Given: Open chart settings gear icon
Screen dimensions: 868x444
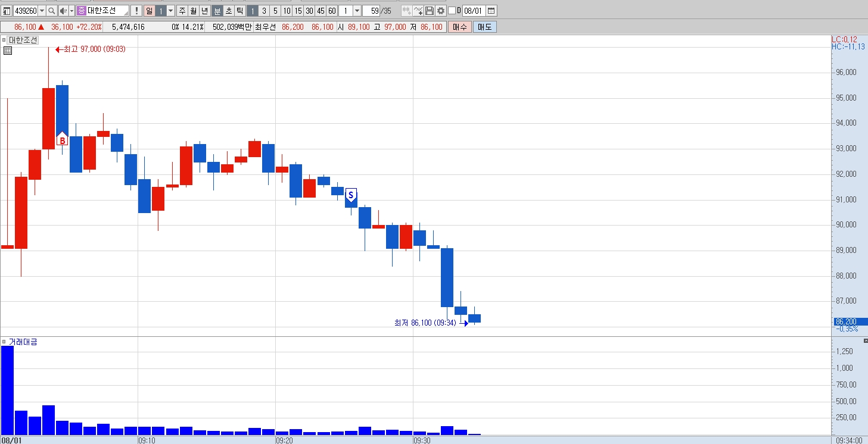Looking at the screenshot, I should [x=440, y=11].
